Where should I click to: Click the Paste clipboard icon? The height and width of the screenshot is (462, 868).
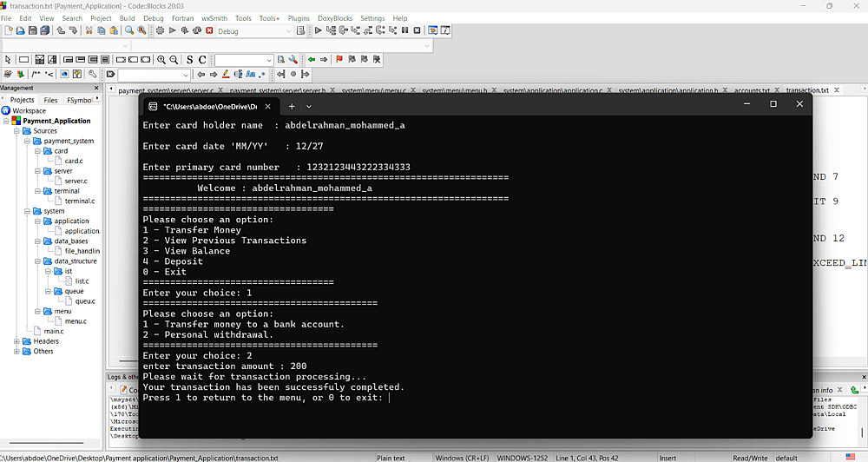click(x=114, y=30)
